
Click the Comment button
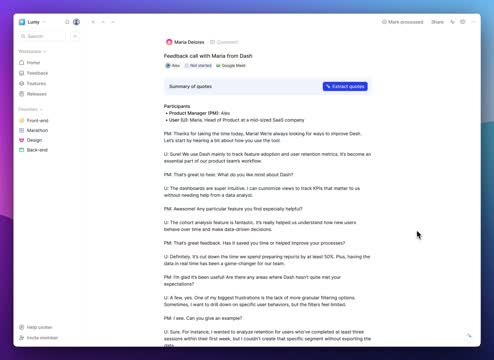coord(224,42)
